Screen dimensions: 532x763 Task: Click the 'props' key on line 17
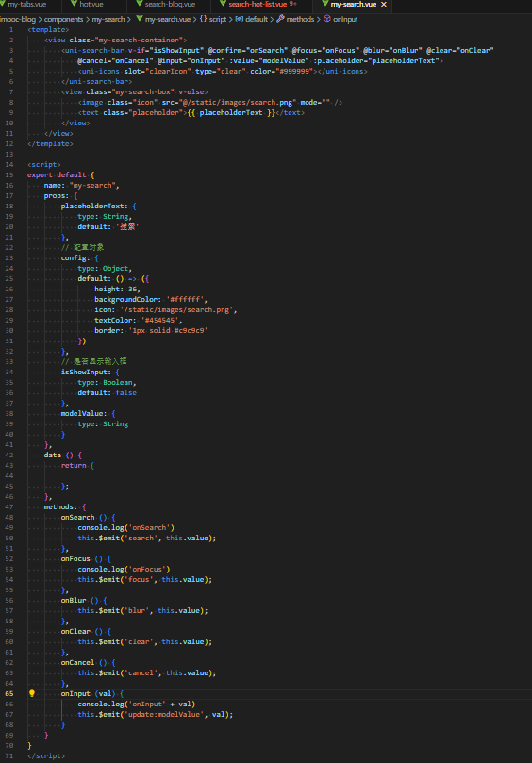[x=56, y=195]
